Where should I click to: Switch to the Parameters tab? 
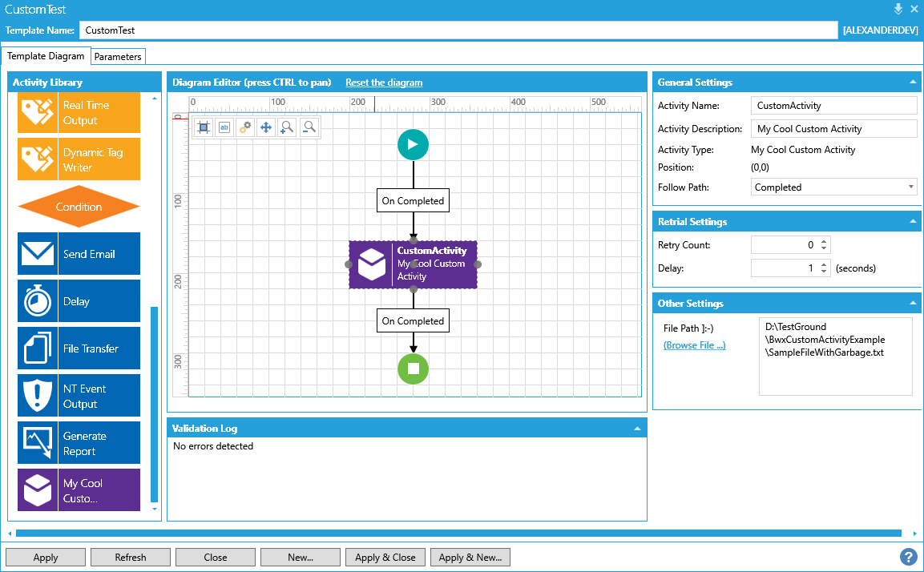[118, 57]
